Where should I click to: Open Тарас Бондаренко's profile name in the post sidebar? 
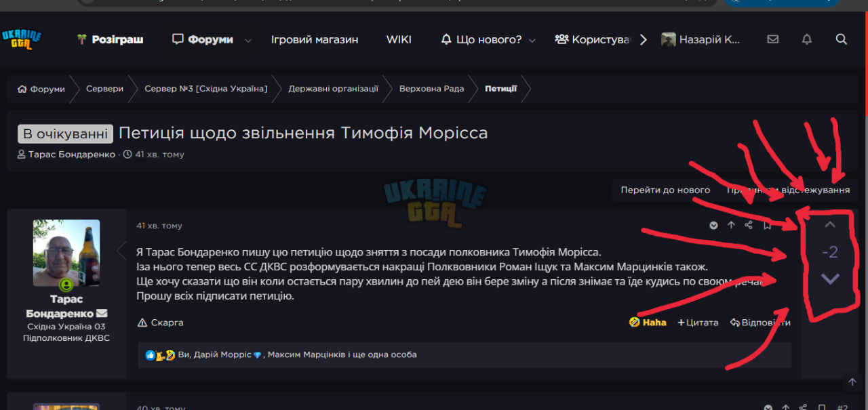[x=60, y=306]
